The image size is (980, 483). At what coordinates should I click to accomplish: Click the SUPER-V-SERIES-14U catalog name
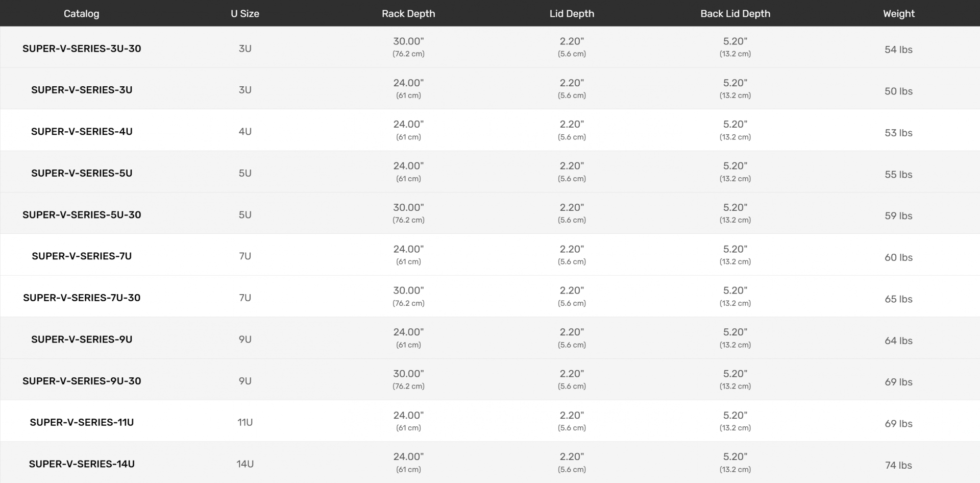pos(82,464)
